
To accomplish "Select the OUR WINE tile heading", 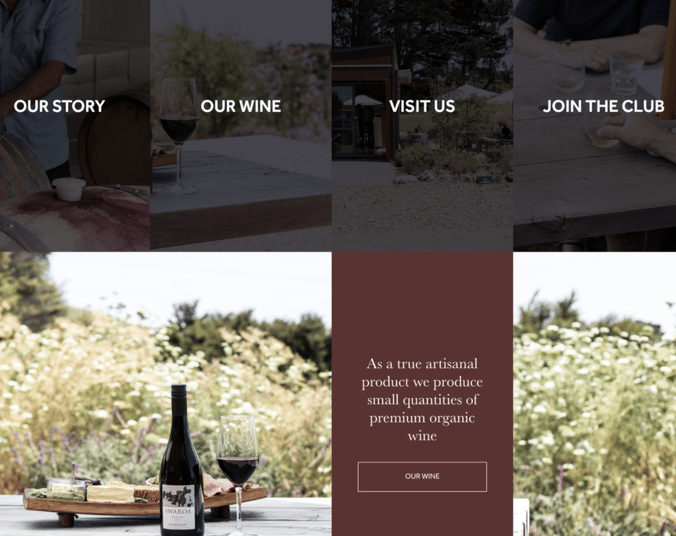I will click(x=241, y=106).
